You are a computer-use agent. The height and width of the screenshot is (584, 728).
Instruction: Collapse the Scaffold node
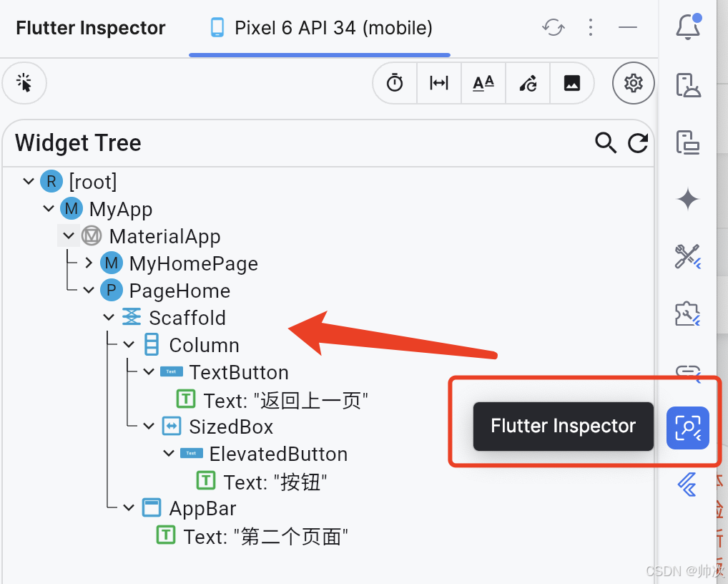coord(109,317)
